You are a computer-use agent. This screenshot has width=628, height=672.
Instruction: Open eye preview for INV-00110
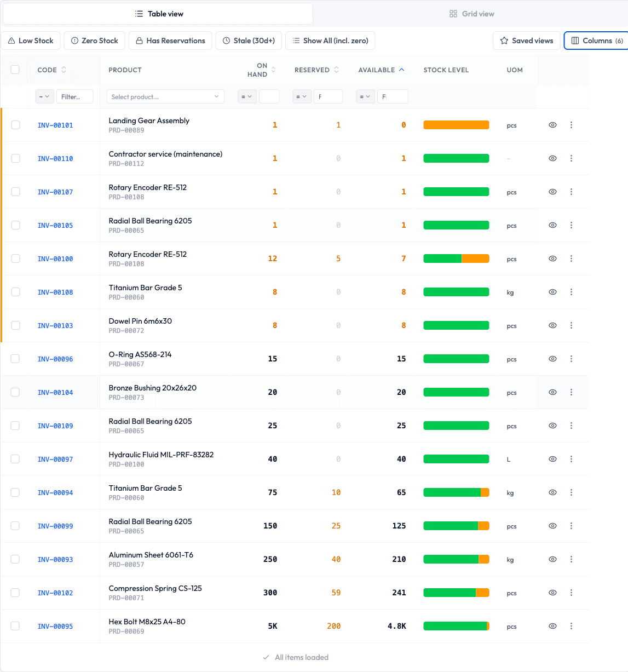[x=552, y=158]
